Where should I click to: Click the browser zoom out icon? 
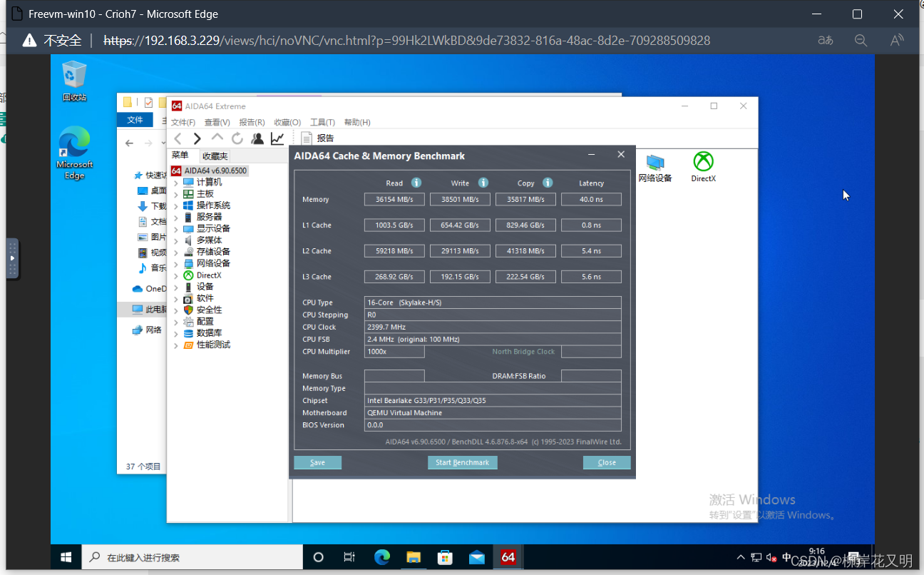pyautogui.click(x=861, y=41)
